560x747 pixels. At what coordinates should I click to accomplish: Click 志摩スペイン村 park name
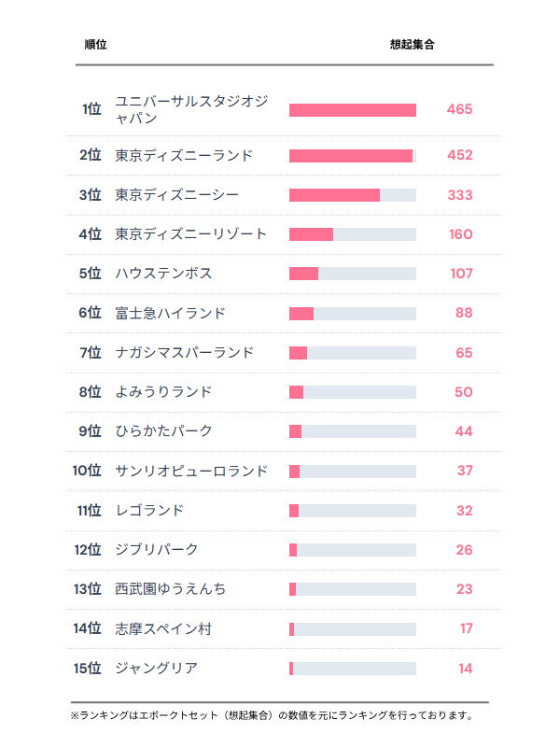point(163,629)
